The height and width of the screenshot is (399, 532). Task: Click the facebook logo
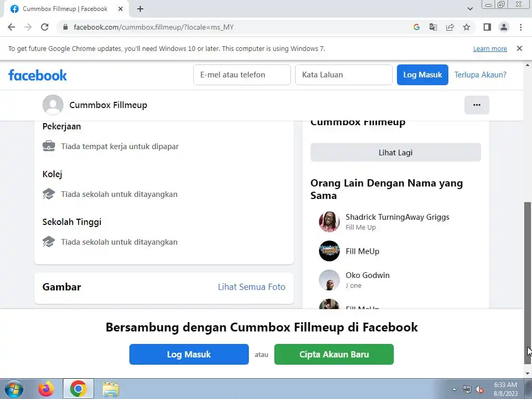[37, 75]
